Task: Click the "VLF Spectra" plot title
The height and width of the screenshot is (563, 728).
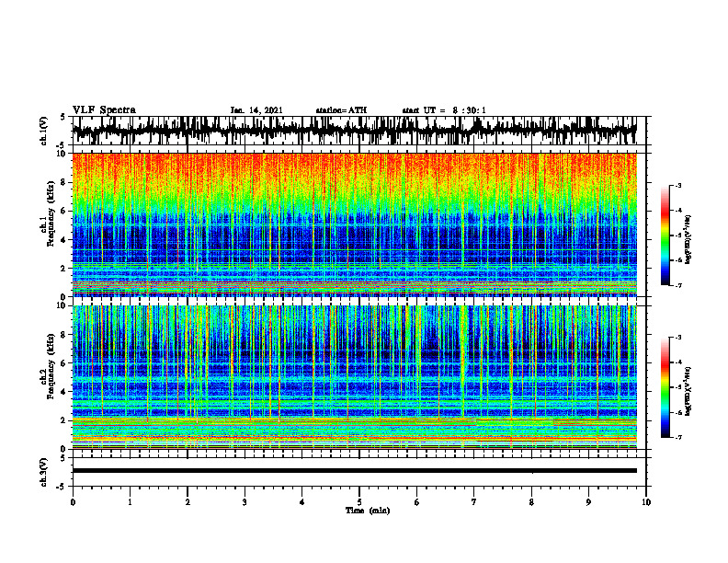Action: (x=104, y=109)
